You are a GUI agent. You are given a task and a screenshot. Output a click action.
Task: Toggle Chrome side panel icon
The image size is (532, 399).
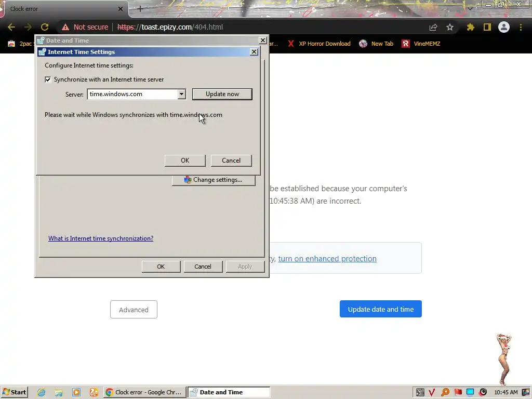(487, 27)
